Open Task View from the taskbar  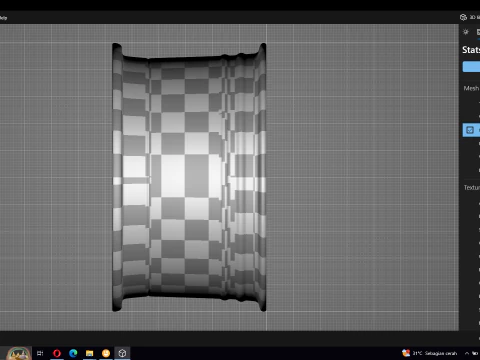(x=40, y=353)
